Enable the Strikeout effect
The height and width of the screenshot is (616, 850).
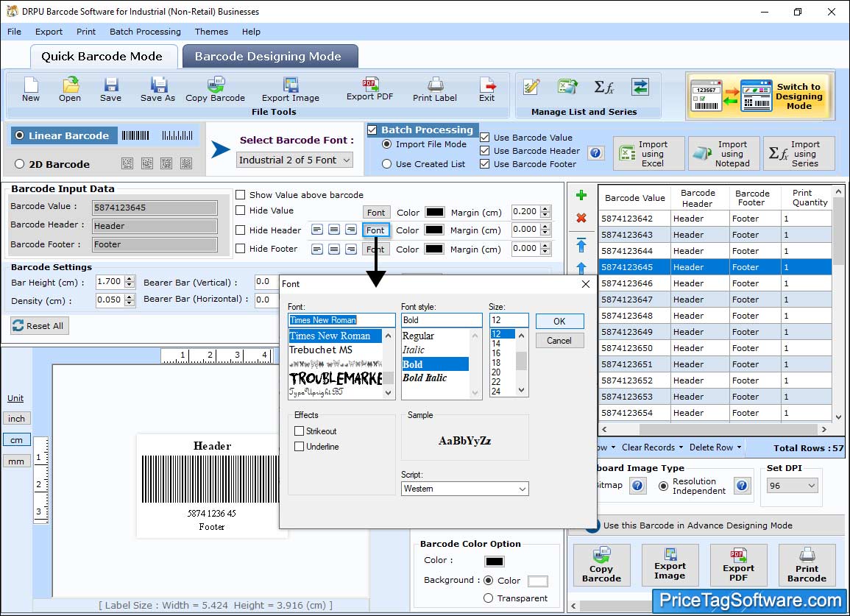tap(299, 431)
